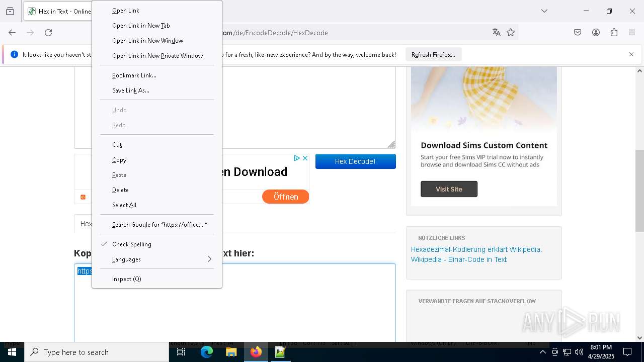This screenshot has width=644, height=362.
Task: Click the translate page icon
Action: [497, 33]
